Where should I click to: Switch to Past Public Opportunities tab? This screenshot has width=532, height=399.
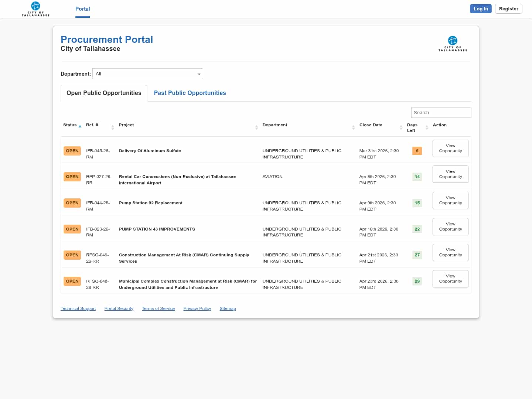click(x=190, y=93)
